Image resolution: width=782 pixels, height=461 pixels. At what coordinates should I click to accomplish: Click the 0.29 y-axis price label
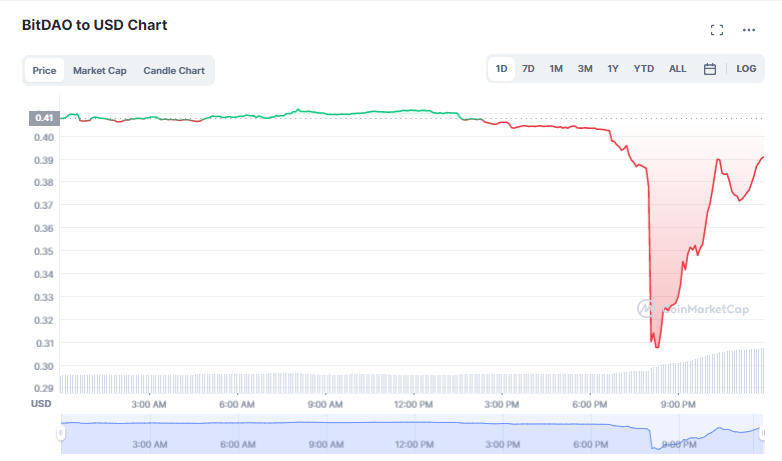44,388
